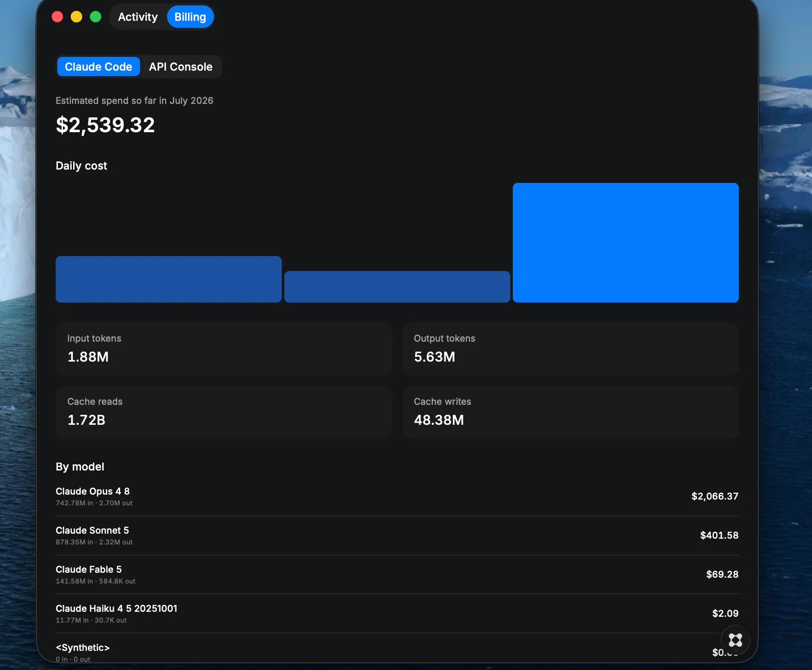Click the $69.28 cost value
Screen dimensions: 812x670
(722, 574)
